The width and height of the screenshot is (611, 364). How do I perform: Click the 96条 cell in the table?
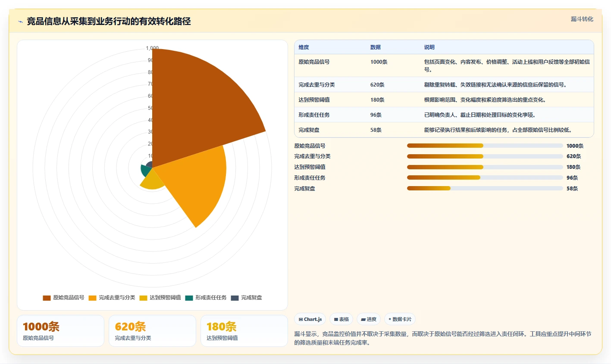tap(376, 115)
